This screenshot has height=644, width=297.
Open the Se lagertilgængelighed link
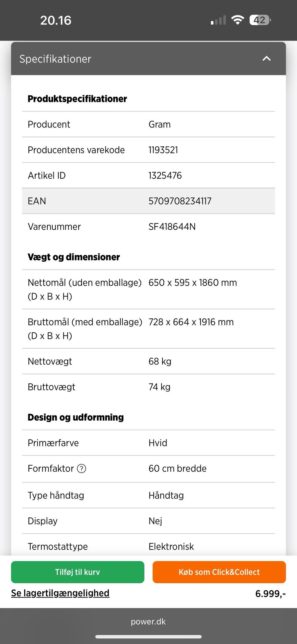pos(60,593)
